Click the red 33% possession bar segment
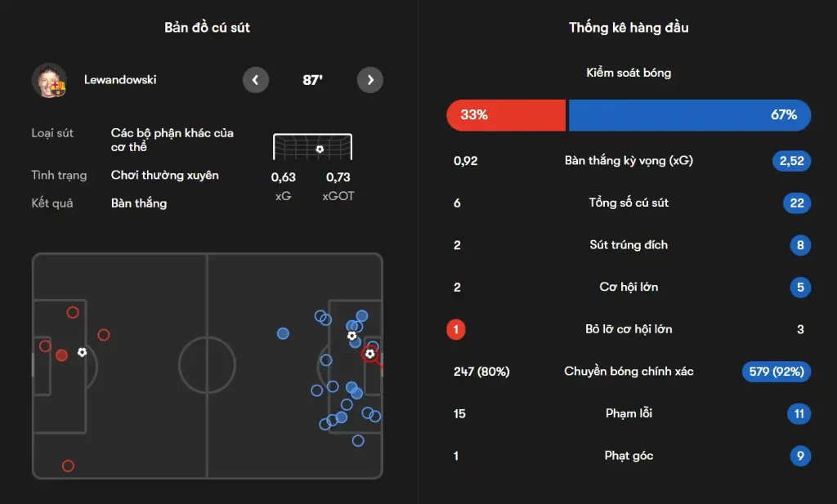This screenshot has width=837, height=504. coord(506,115)
